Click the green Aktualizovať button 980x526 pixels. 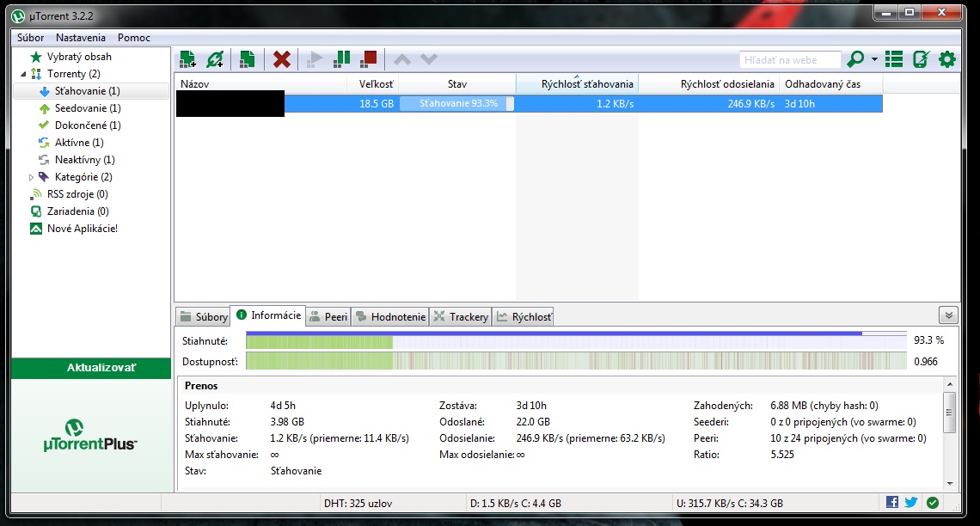pos(91,368)
